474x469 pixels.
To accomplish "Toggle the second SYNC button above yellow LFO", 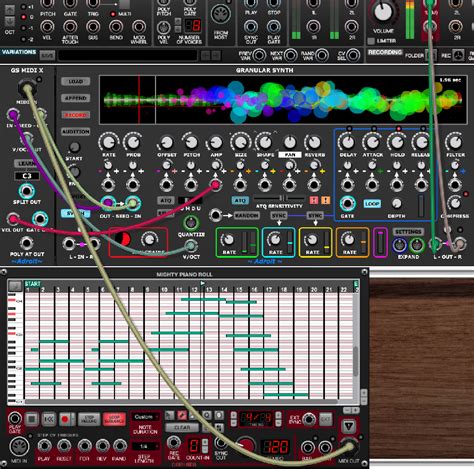I will point(315,215).
